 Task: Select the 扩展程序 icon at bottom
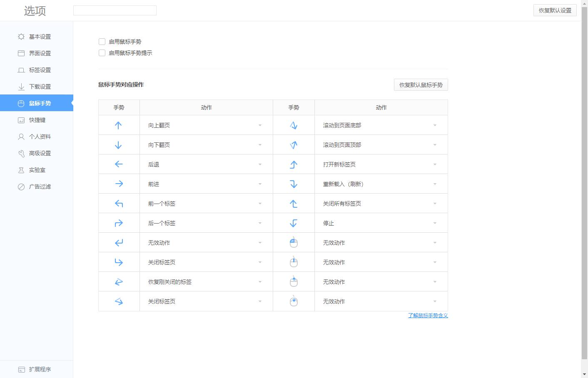pos(21,369)
